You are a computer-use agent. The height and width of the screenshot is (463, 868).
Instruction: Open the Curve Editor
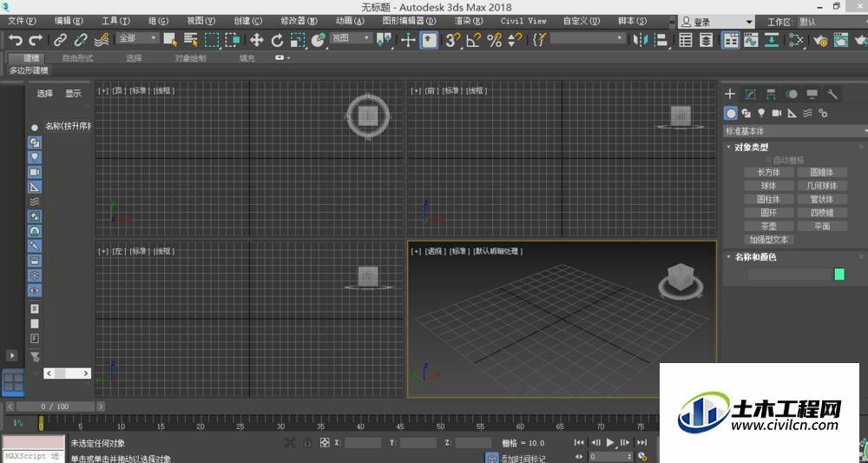751,40
